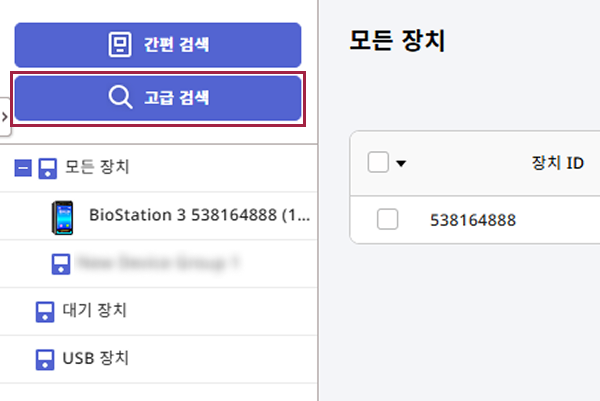Click the BioStation 3 device thumbnail icon
Screen dimensions: 600x401
point(63,215)
